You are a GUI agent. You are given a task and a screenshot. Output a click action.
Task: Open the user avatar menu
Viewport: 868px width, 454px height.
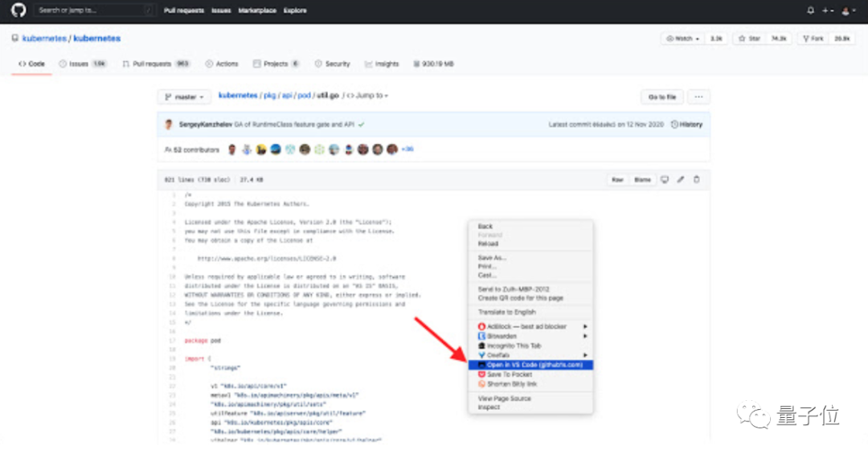coord(848,10)
